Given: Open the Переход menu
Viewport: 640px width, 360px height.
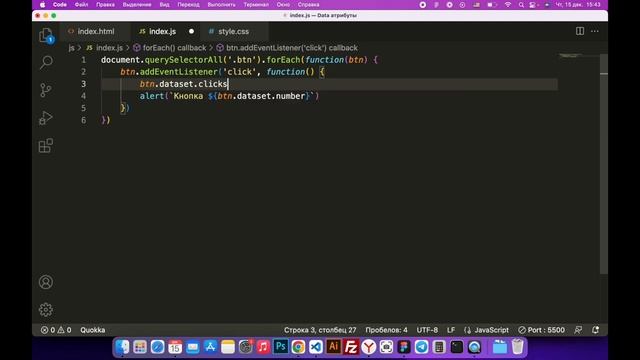Looking at the screenshot, I should click(189, 4).
